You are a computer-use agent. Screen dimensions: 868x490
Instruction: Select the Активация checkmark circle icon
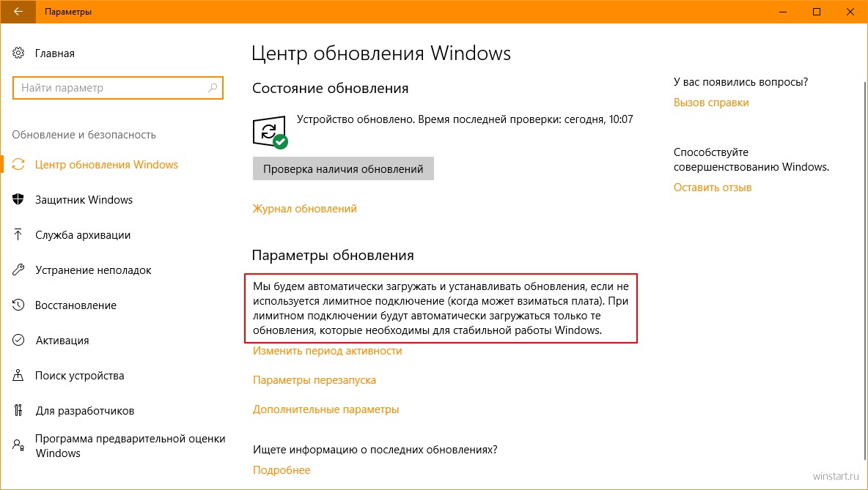click(x=18, y=340)
